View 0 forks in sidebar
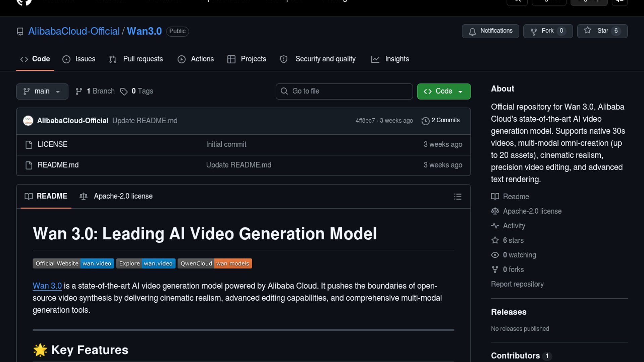Image resolution: width=644 pixels, height=362 pixels. (x=513, y=269)
